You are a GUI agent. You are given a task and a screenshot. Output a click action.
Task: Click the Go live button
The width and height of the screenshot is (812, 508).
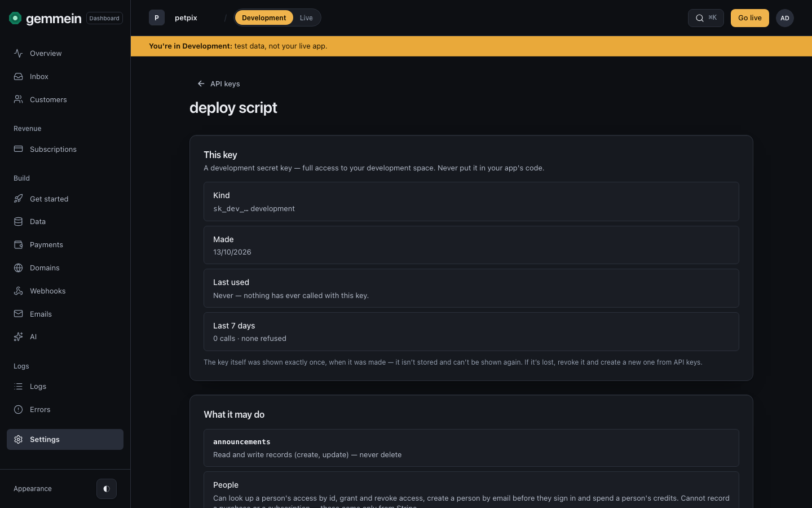[750, 18]
